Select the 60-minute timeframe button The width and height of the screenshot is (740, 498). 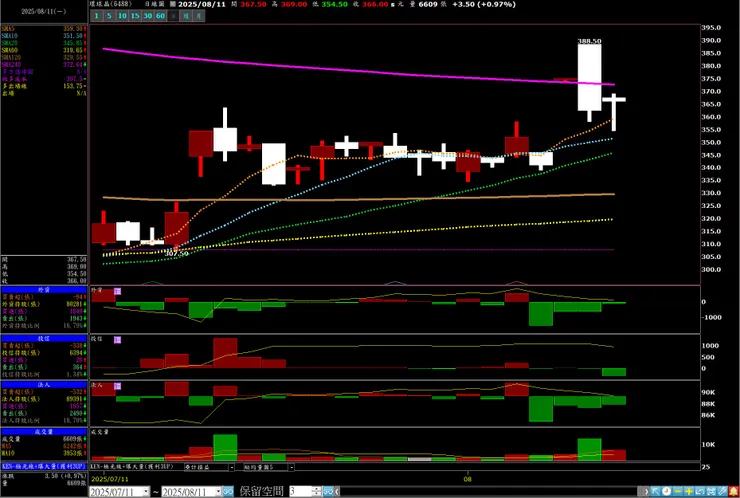160,16
